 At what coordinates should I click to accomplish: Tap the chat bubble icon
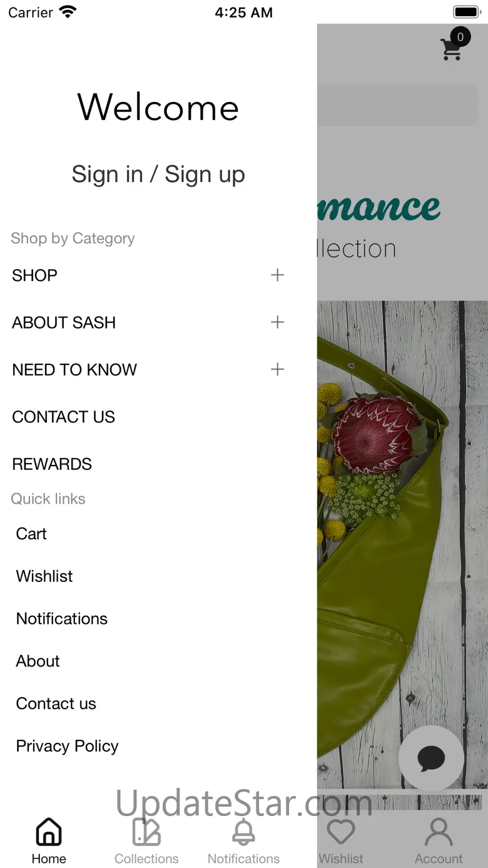point(431,758)
